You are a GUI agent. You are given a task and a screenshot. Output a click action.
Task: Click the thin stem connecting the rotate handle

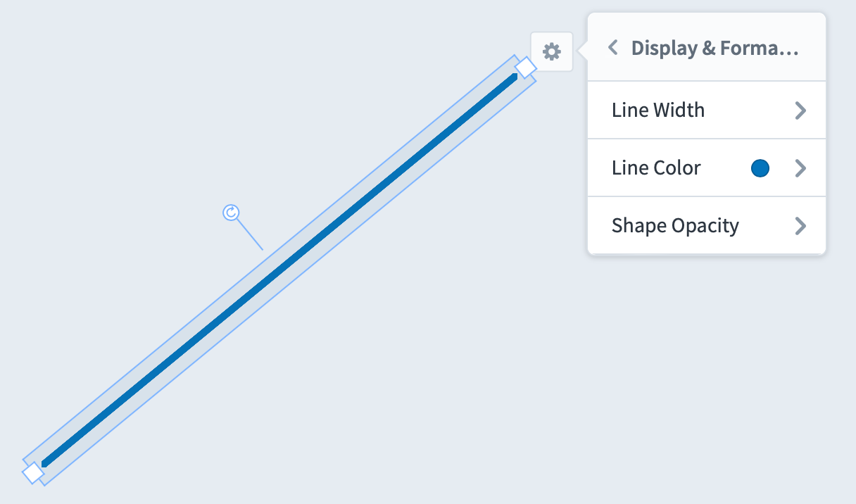point(250,235)
